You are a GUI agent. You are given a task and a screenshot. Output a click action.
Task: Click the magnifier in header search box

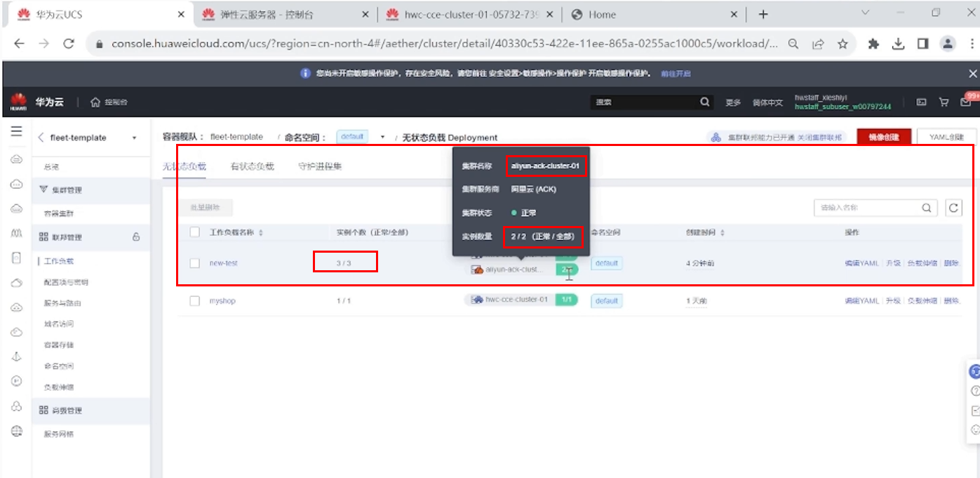click(x=705, y=102)
